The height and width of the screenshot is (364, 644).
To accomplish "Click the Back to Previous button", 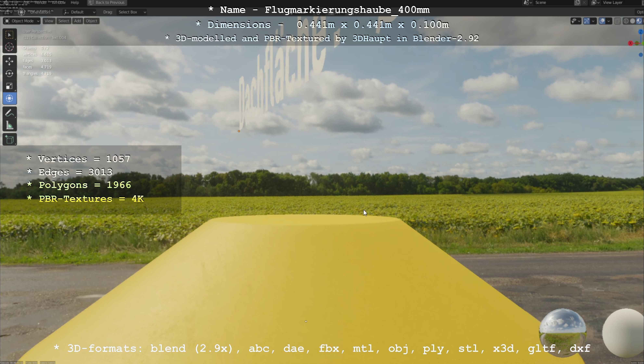I will point(107,2).
